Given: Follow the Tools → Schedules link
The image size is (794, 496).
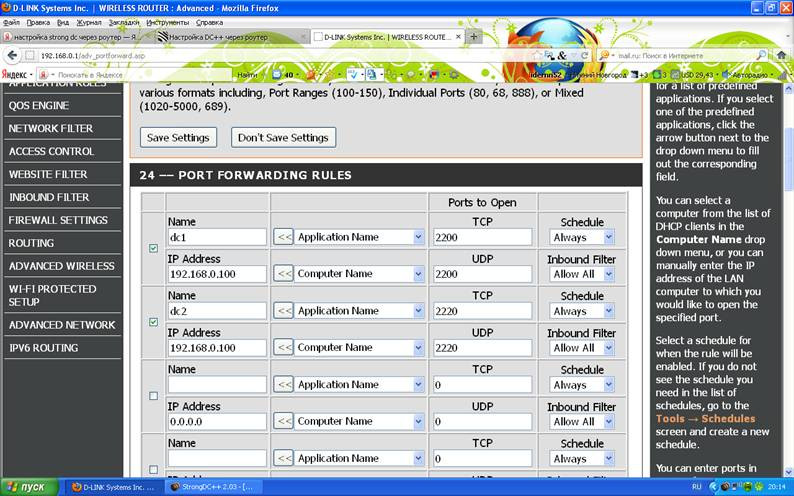Looking at the screenshot, I should click(705, 419).
